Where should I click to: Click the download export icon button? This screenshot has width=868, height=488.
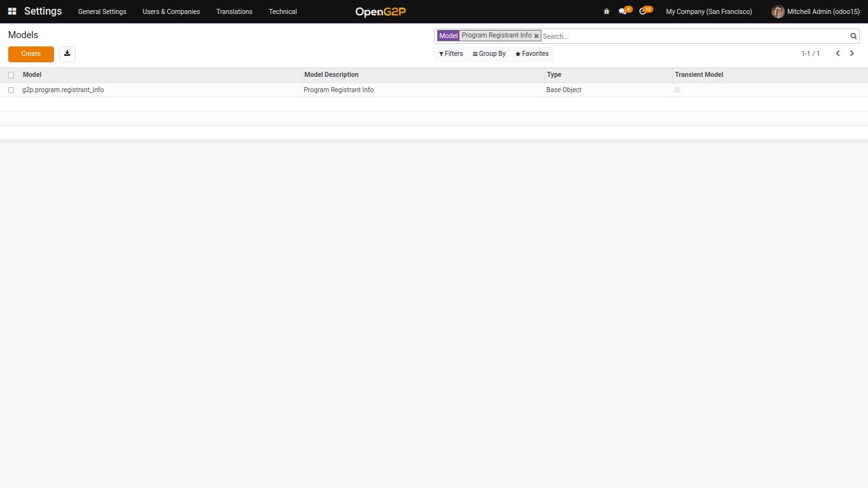67,54
